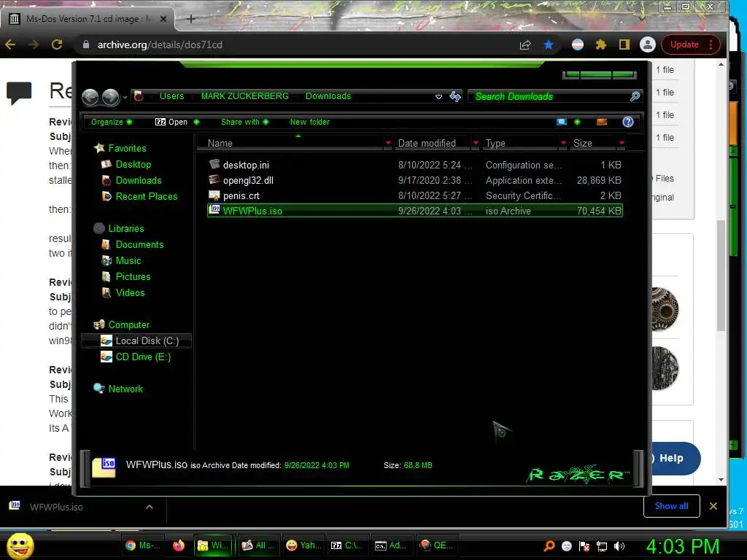Navigate to MARK ZUCKERBERG in the breadcrumb
This screenshot has height=560, width=747.
pyautogui.click(x=245, y=96)
